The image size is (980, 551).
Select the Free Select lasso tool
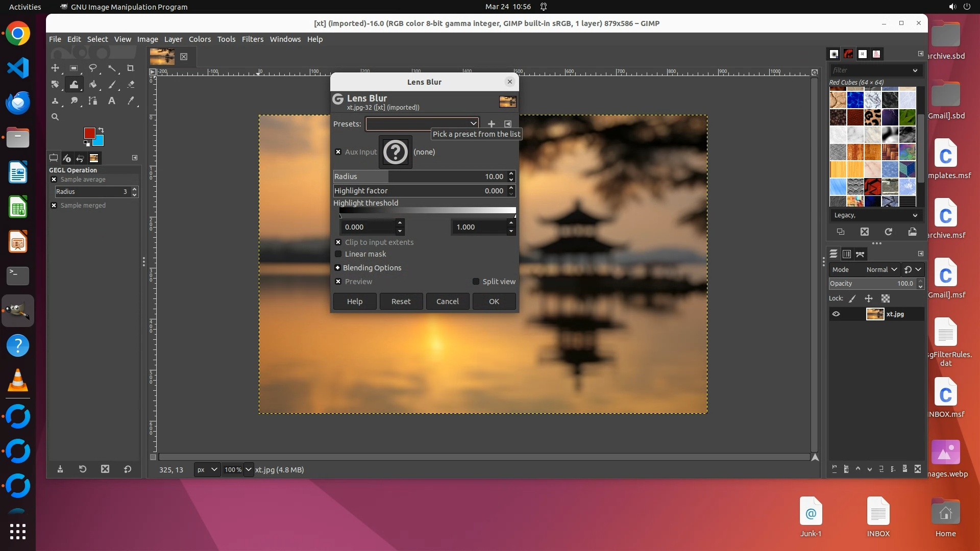(x=92, y=68)
